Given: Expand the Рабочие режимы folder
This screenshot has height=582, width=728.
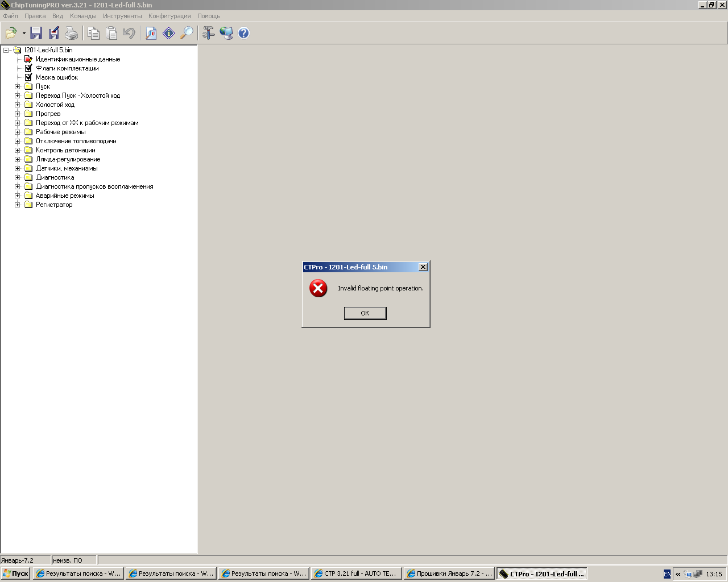Looking at the screenshot, I should (17, 132).
